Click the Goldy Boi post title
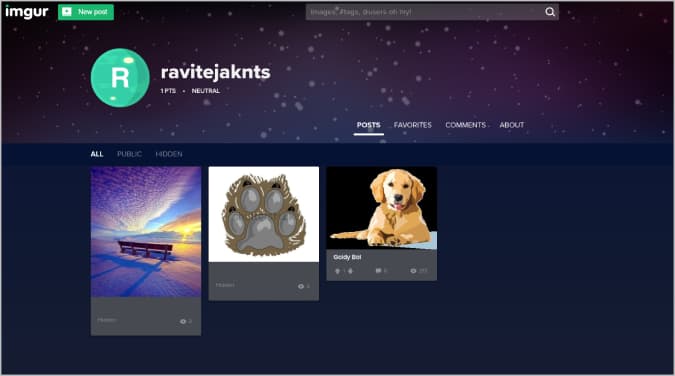Screen dimensions: 675x376 [x=347, y=257]
